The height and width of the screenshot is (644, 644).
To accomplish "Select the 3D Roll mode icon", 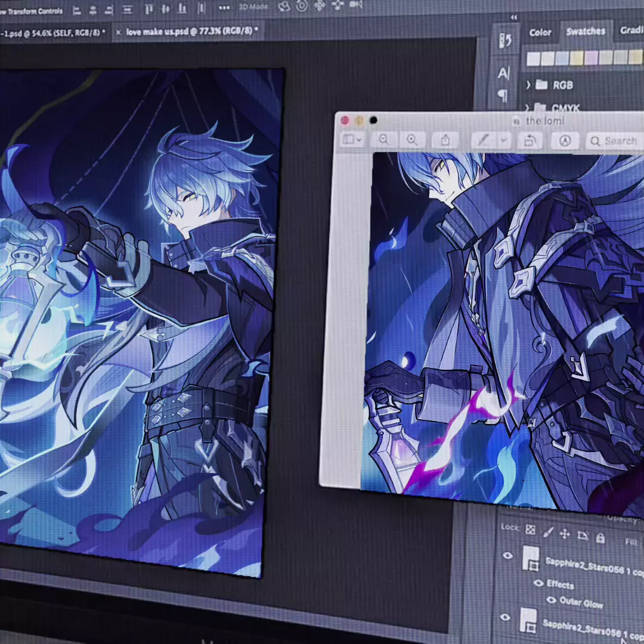I will tap(302, 6).
